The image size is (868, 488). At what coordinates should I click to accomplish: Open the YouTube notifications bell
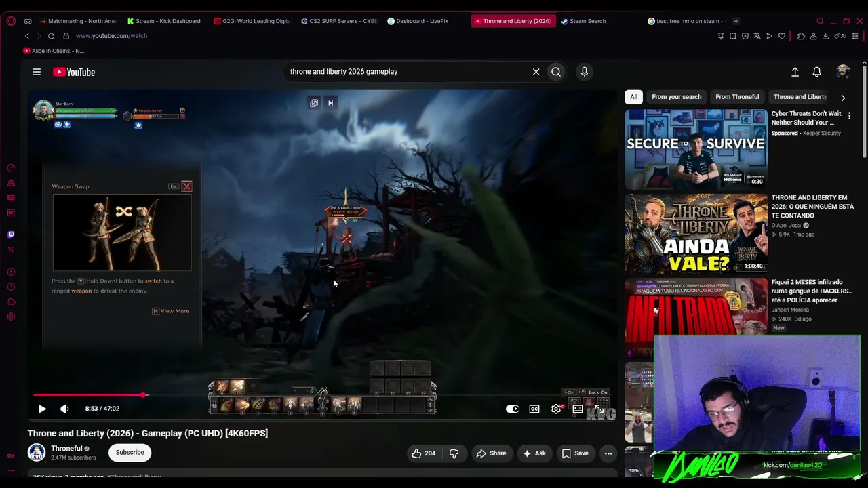(x=817, y=72)
